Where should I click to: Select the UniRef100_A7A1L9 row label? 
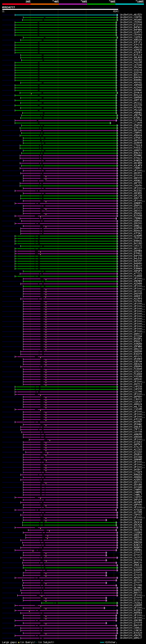click(x=131, y=158)
